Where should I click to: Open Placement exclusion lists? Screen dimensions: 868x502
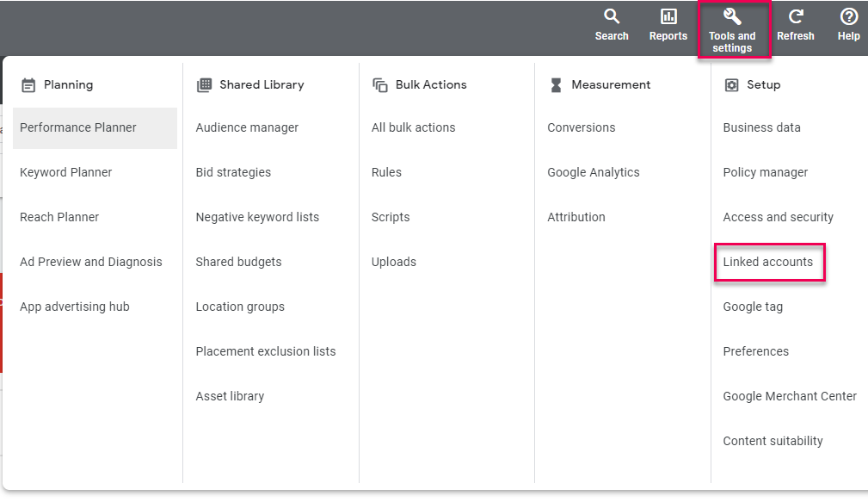point(266,351)
